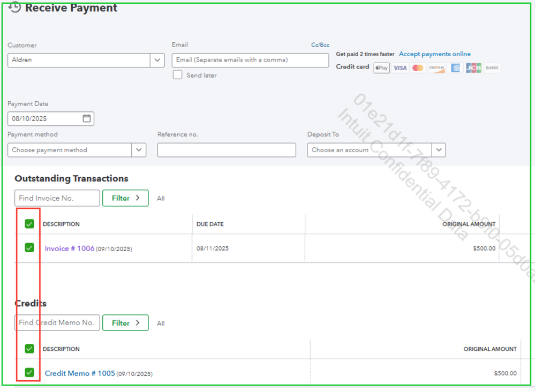Click the Find Invoice No. search field
This screenshot has width=535, height=392.
click(57, 198)
